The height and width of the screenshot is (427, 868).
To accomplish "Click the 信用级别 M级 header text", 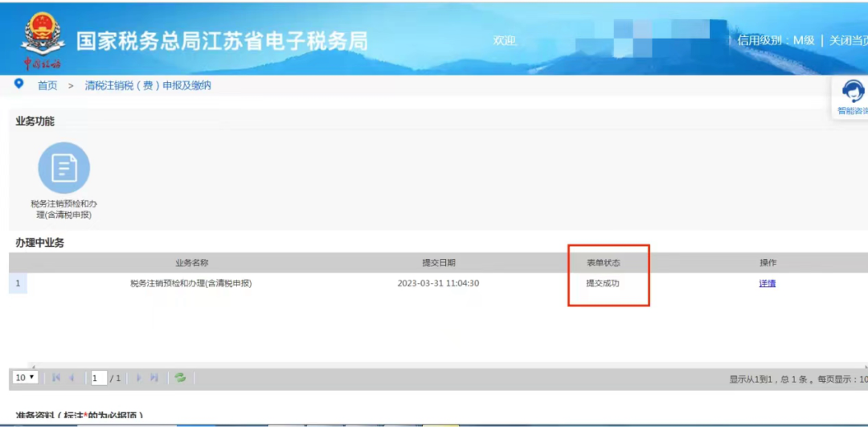I will click(x=776, y=40).
